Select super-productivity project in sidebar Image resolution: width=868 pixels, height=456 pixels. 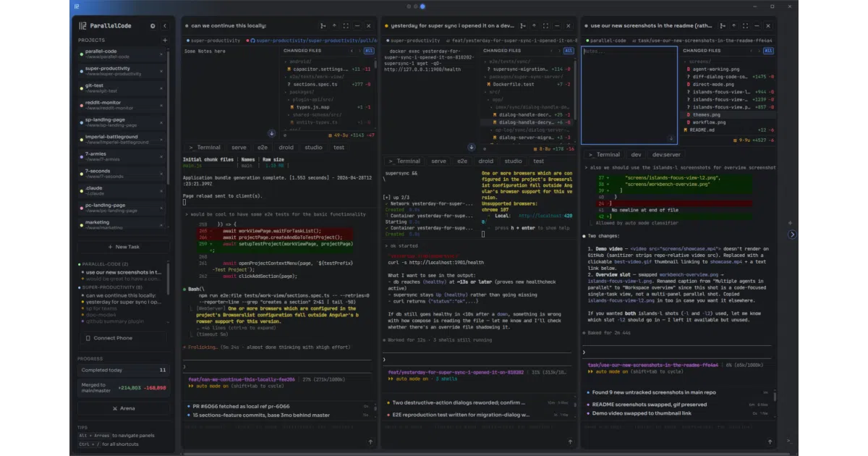[x=122, y=71]
